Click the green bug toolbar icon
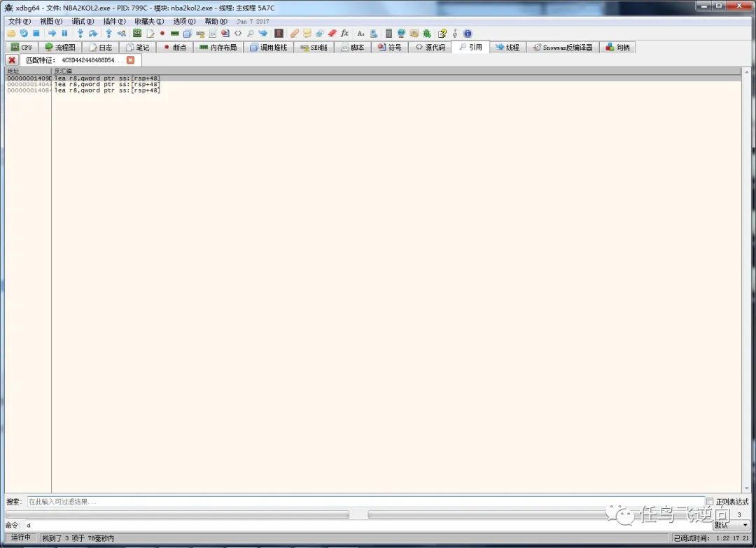 click(427, 34)
